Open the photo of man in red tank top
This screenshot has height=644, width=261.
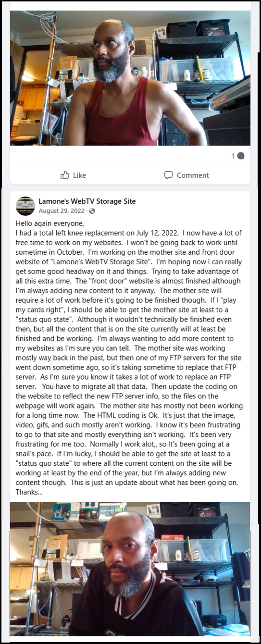[x=130, y=78]
